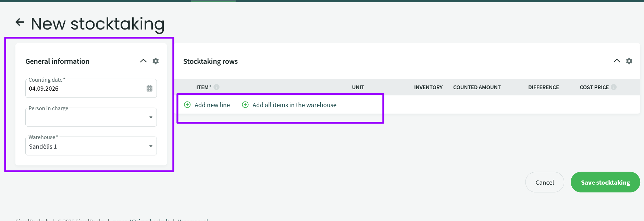Click plus icon for Add all items
This screenshot has height=221, width=644.
tap(245, 105)
